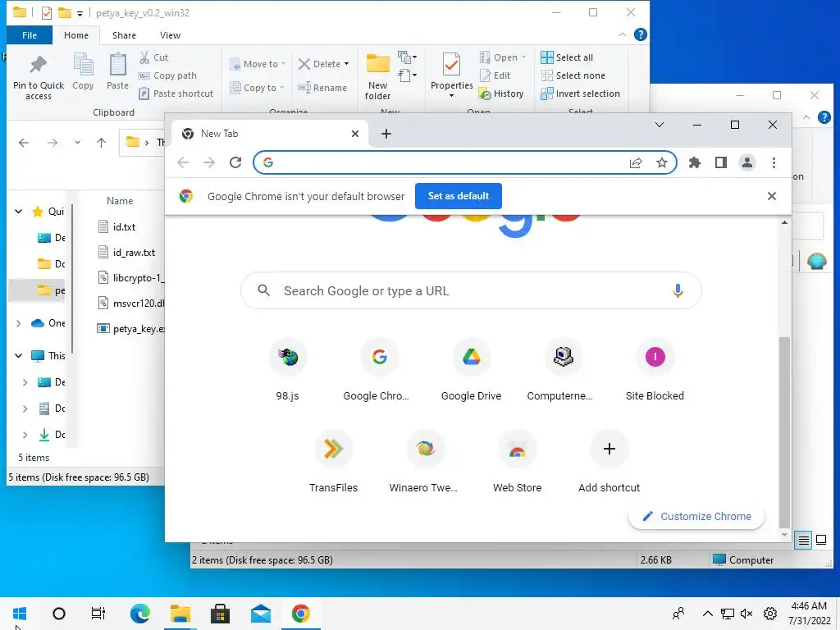Viewport: 840px width, 630px height.
Task: Click Copy in Explorer ribbon
Action: point(83,72)
